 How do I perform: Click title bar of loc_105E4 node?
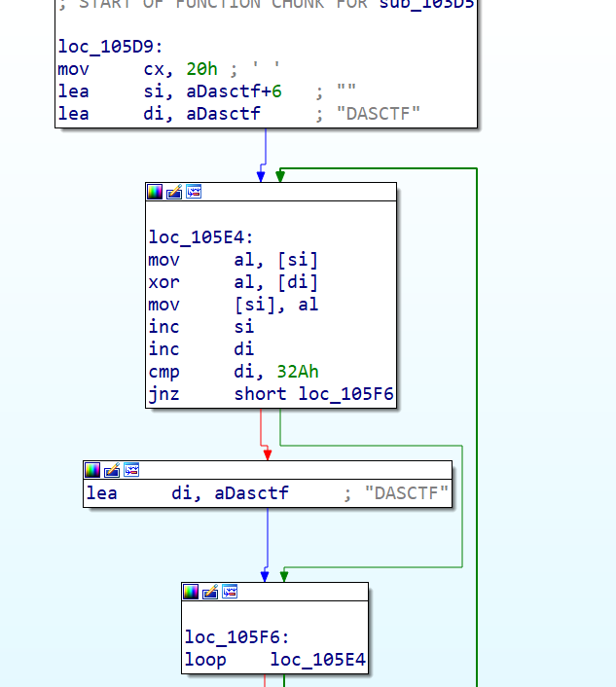(272, 192)
